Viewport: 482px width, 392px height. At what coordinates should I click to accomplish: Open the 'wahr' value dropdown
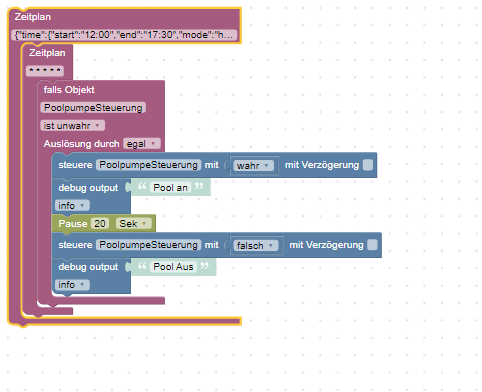tap(253, 165)
